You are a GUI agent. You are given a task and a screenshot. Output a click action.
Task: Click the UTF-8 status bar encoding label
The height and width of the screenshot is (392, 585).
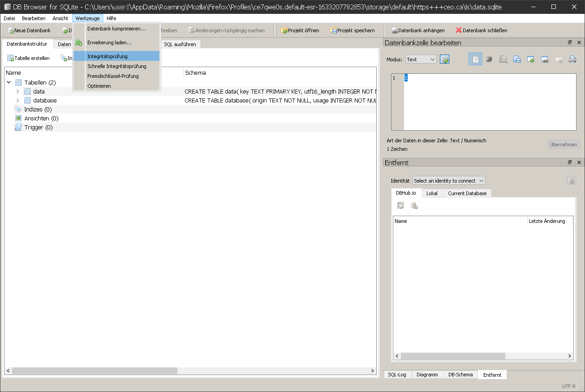[x=568, y=386]
